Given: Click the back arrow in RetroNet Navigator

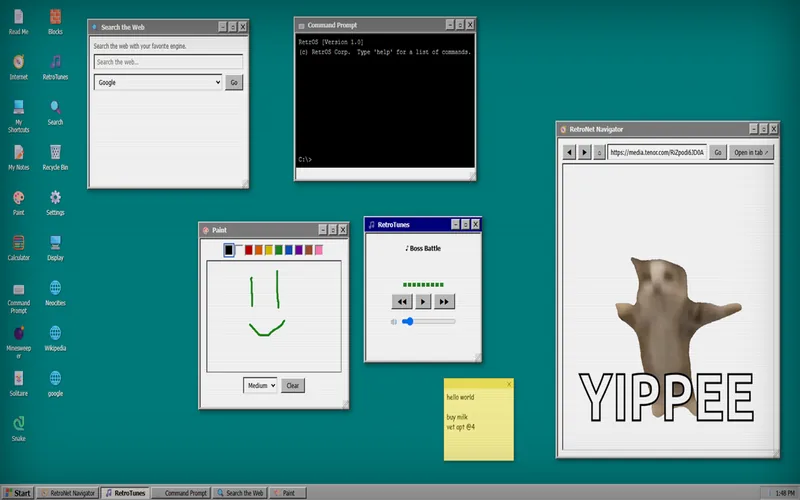Looking at the screenshot, I should [569, 152].
